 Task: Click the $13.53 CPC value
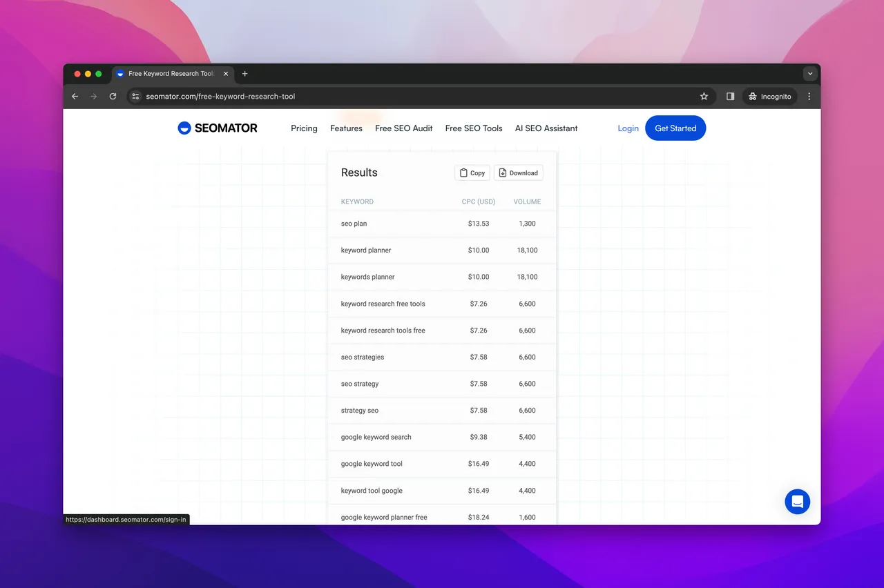tap(479, 224)
